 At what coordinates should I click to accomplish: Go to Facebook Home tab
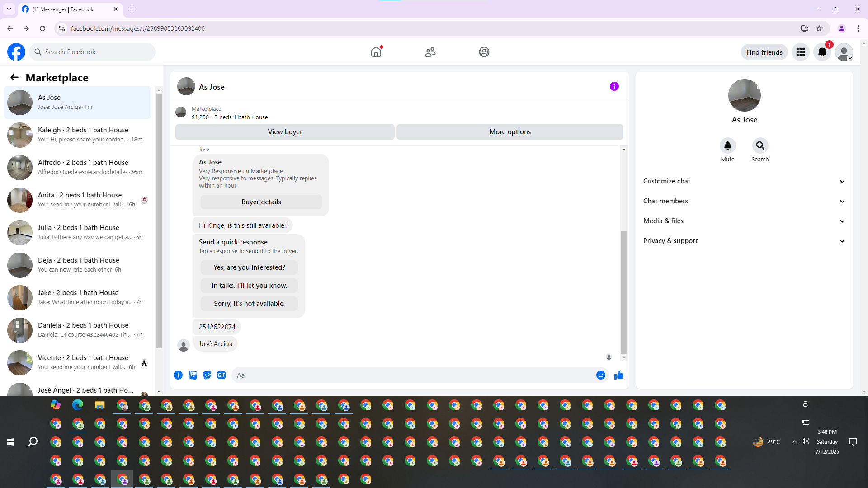tap(376, 52)
